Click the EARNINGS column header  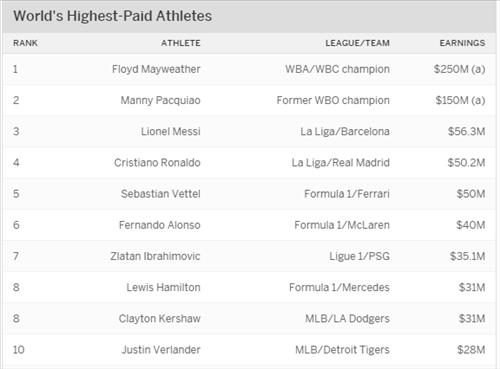coord(462,43)
